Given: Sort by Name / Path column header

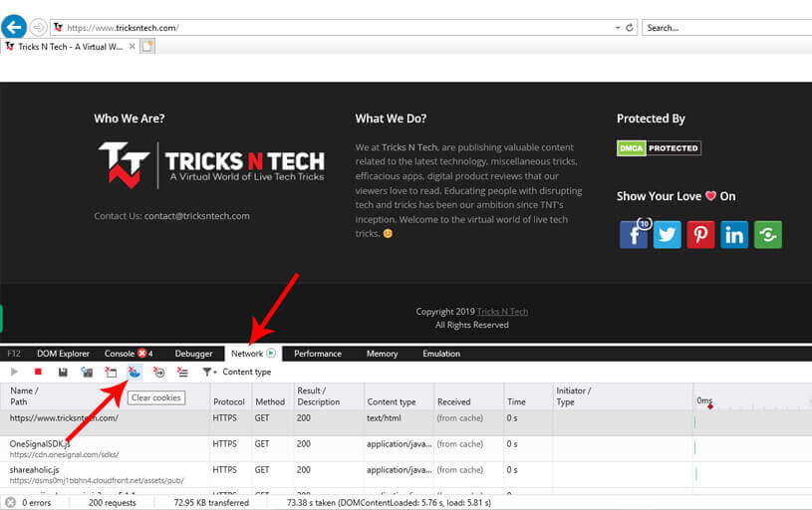Looking at the screenshot, I should click(x=107, y=396).
